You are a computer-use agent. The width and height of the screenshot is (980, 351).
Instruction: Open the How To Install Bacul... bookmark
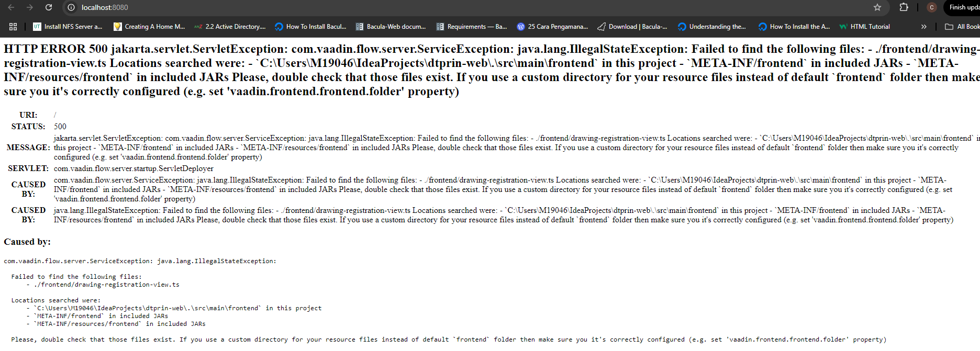click(310, 27)
